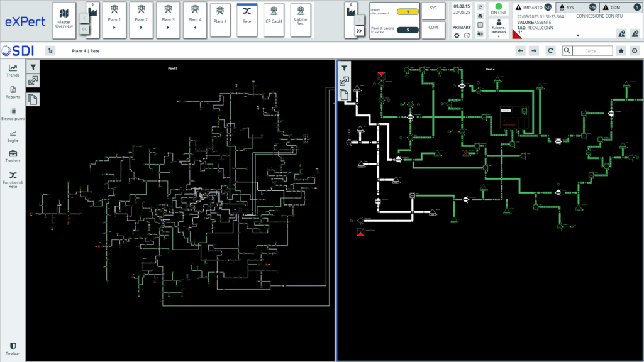
Task: Open the Master Overview page
Action: pyautogui.click(x=64, y=19)
